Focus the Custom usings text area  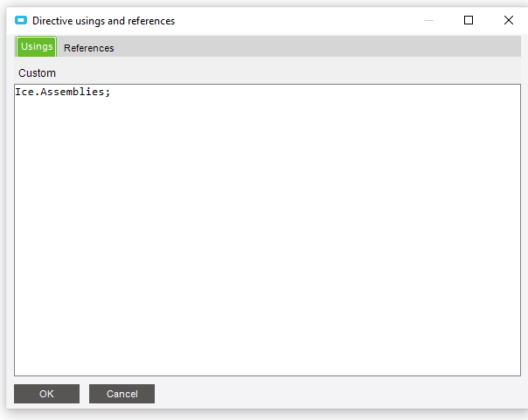coord(267,230)
